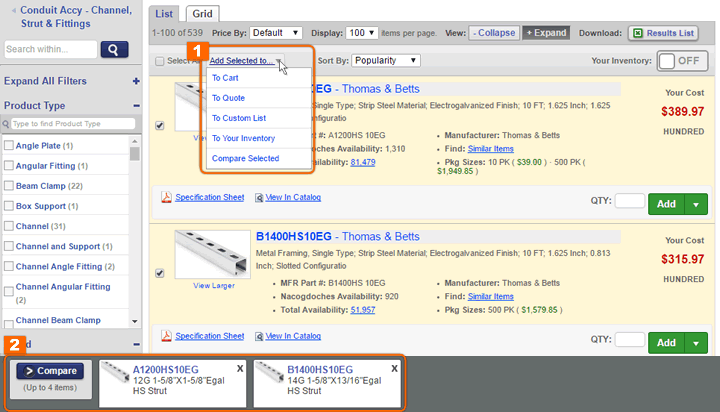This screenshot has height=412, width=720.
Task: Click the catalog icon for the B1400HS10EG item
Action: pyautogui.click(x=259, y=336)
